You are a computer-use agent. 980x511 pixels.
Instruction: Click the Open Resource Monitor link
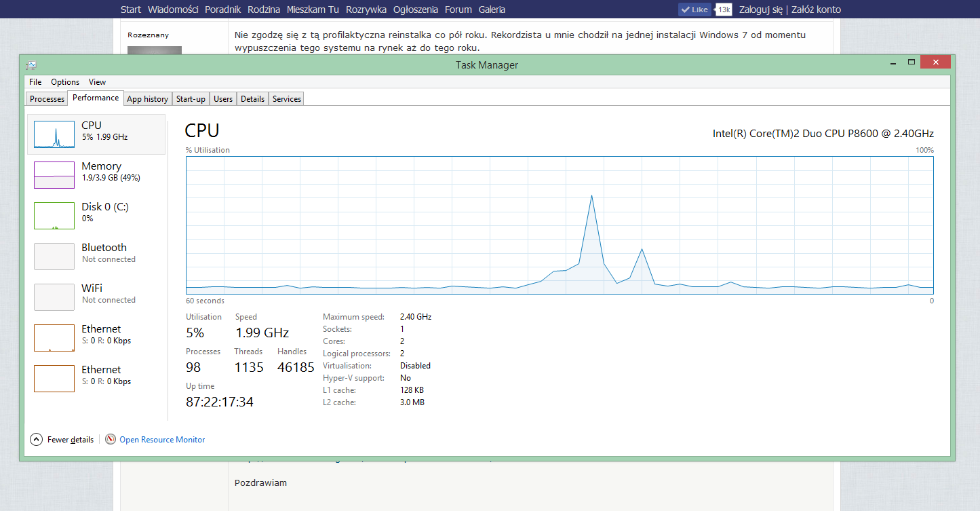pyautogui.click(x=162, y=440)
